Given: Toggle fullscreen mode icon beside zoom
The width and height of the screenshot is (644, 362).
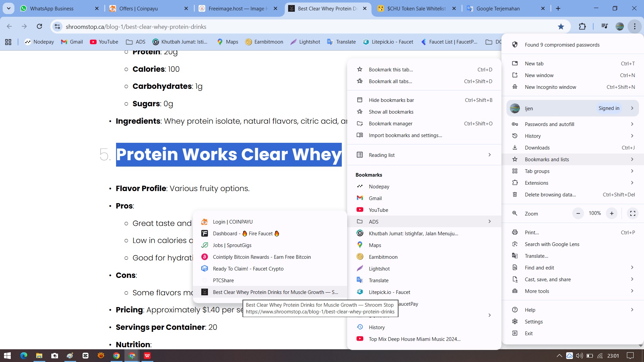Looking at the screenshot, I should coord(633,213).
